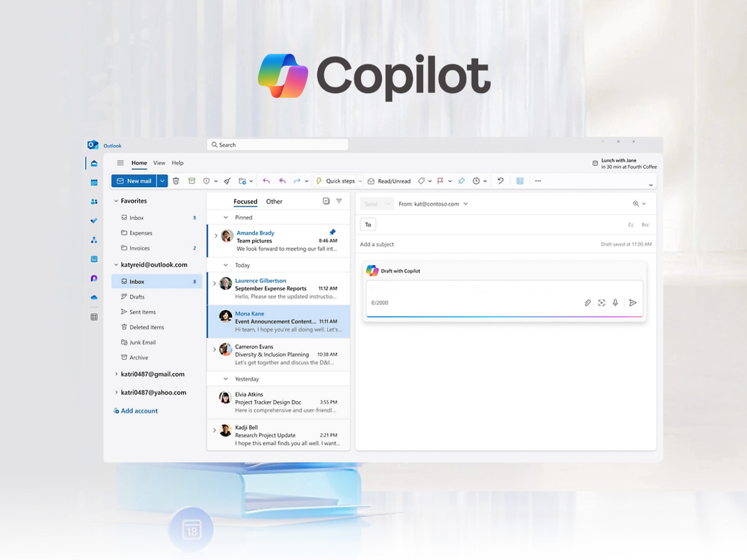Click the Search box
The height and width of the screenshot is (560, 747).
click(x=278, y=145)
